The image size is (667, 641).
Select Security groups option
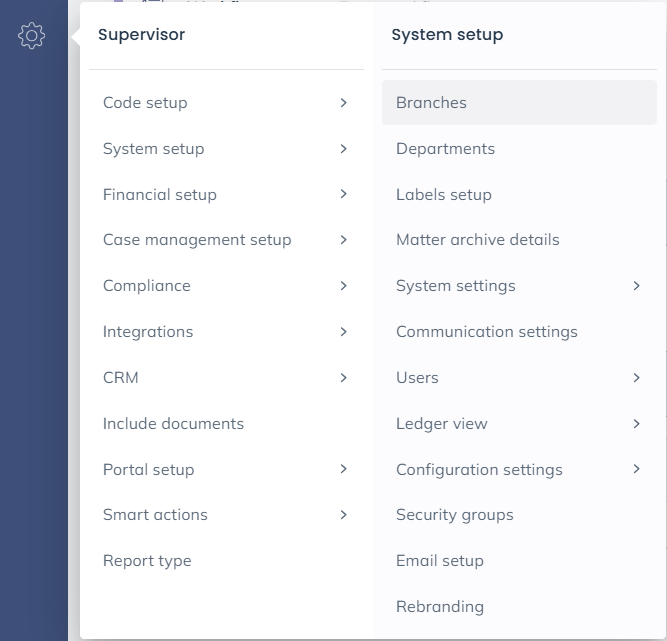454,515
